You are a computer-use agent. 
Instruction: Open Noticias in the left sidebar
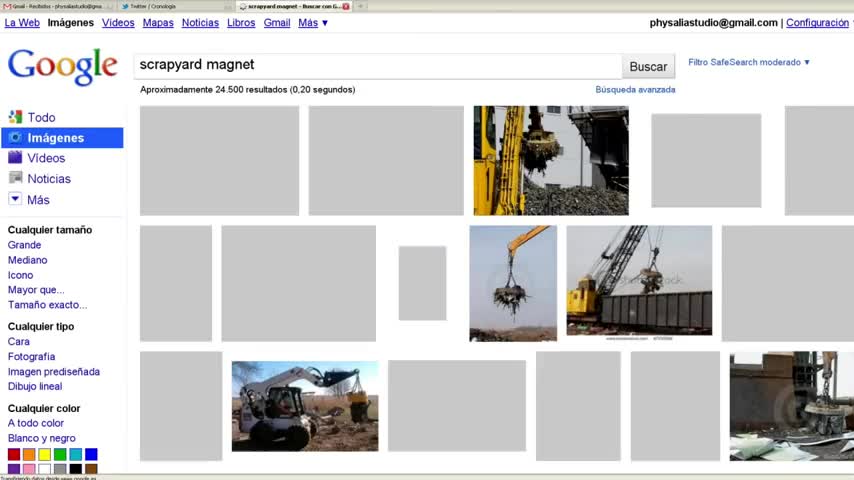coord(49,179)
